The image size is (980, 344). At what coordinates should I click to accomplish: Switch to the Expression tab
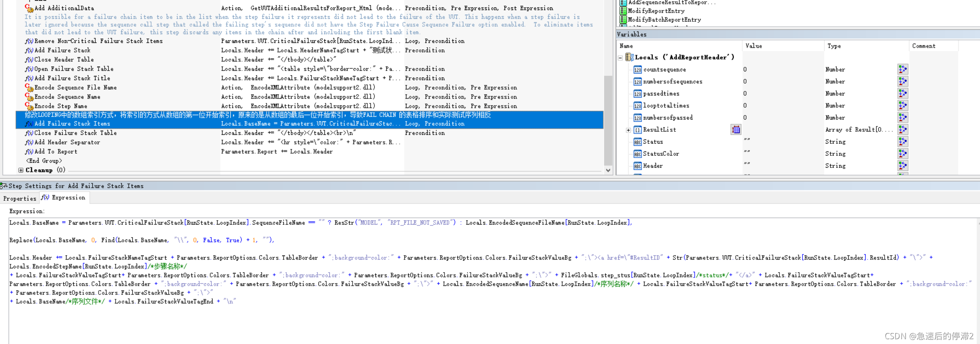click(64, 198)
